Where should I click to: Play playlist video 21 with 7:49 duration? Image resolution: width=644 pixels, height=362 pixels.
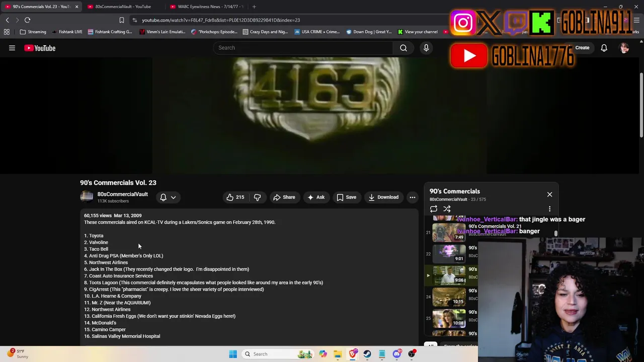click(449, 232)
